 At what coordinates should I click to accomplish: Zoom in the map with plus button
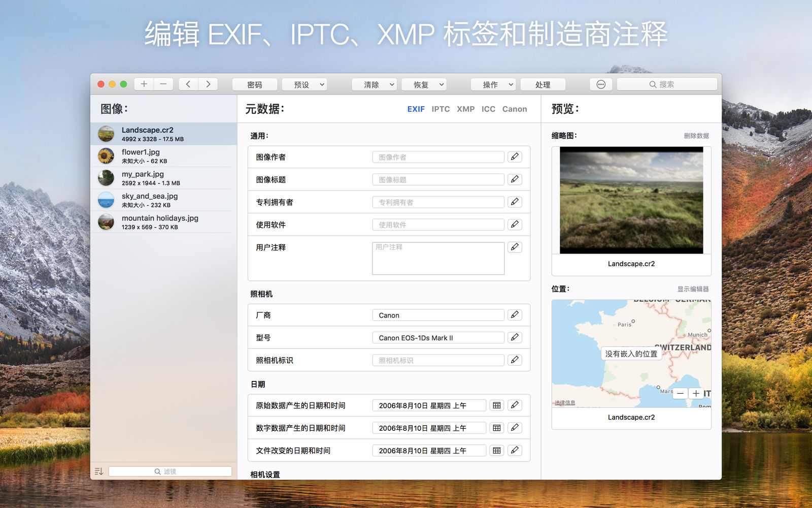pos(696,394)
